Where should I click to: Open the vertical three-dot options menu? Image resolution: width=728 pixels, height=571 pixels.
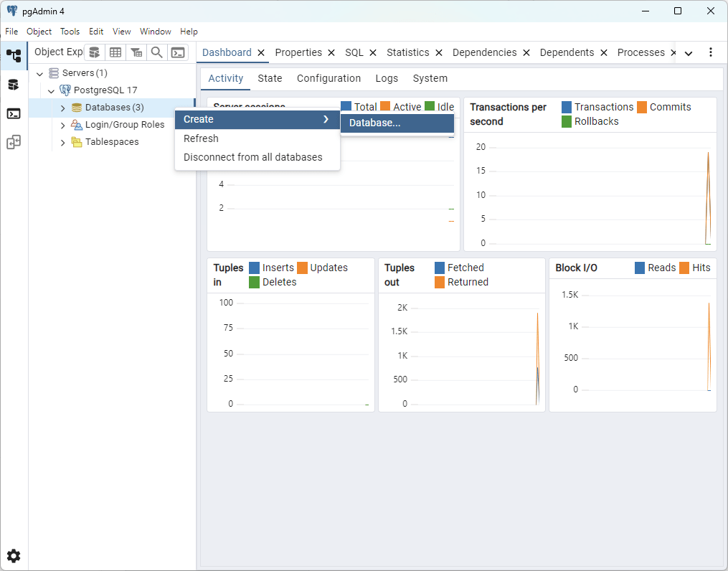(711, 52)
